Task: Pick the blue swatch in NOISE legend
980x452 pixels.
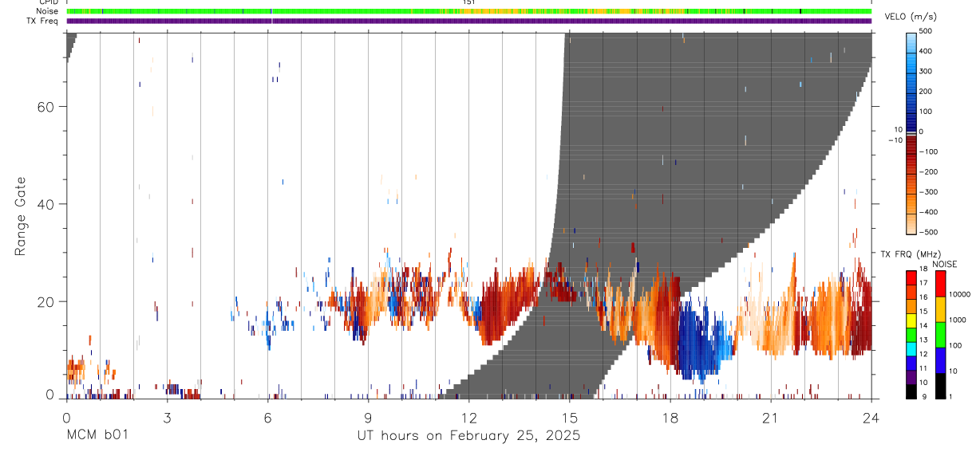Action: (x=939, y=360)
